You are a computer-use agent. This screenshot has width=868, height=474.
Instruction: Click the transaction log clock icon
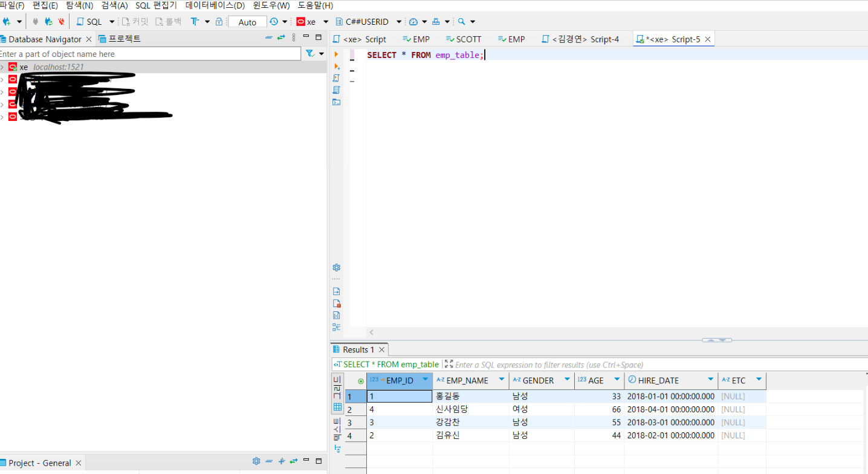[x=274, y=22]
